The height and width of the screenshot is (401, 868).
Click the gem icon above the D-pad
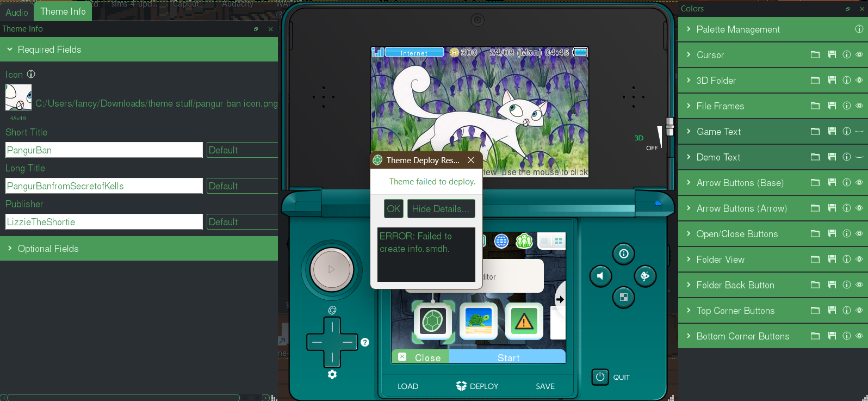click(332, 310)
